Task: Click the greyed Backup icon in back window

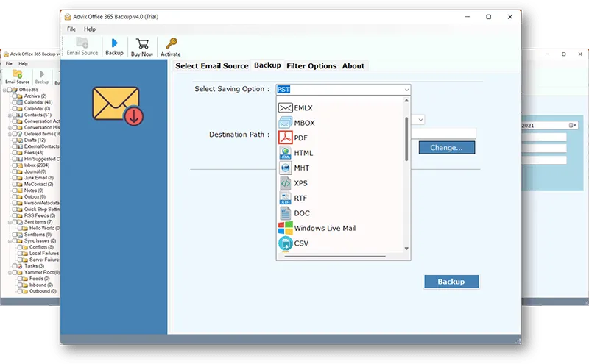Action: click(42, 74)
